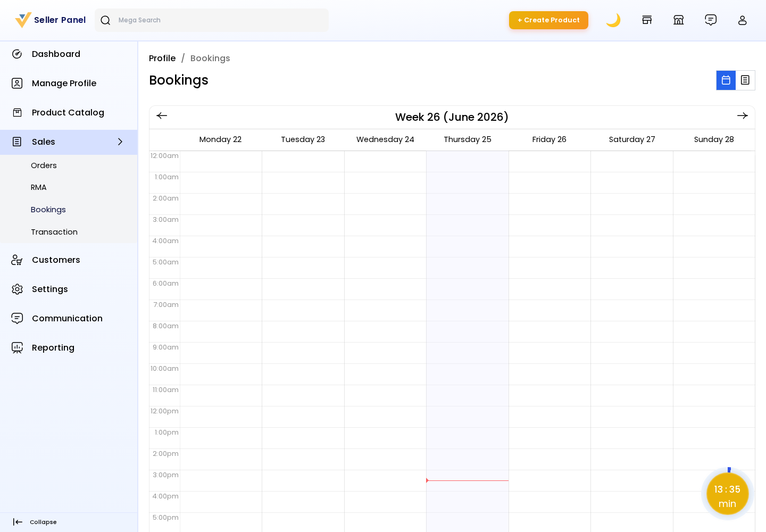This screenshot has width=766, height=532.
Task: Select the Monday 22 column header
Action: tap(220, 139)
